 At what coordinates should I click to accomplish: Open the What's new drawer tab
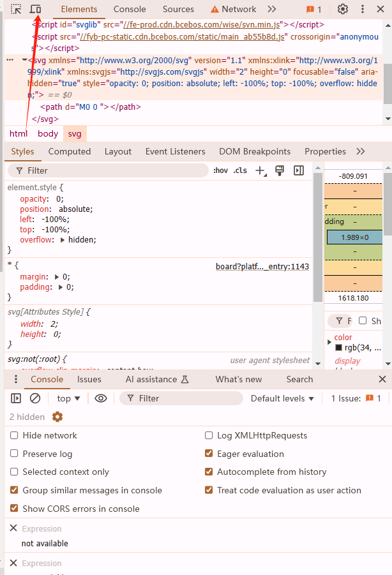pyautogui.click(x=239, y=379)
